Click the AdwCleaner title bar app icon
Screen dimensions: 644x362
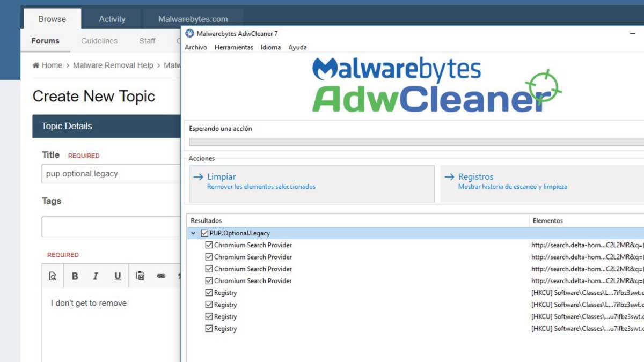tap(189, 34)
